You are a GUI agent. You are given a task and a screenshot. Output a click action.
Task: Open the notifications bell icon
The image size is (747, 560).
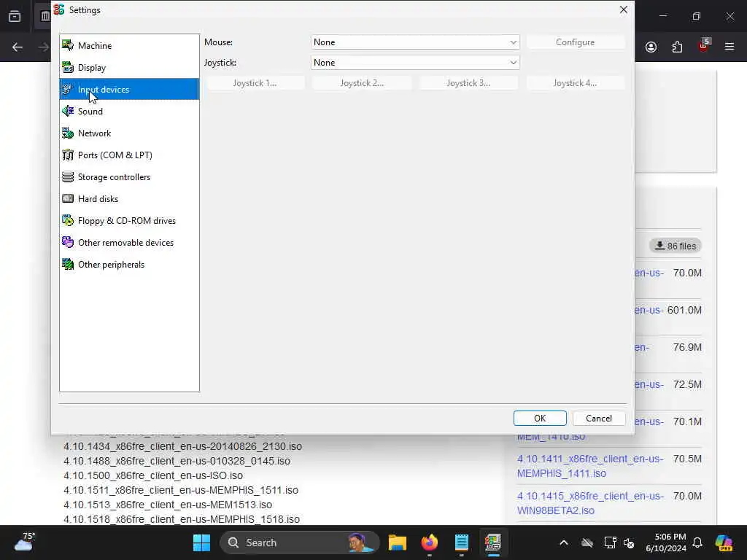(697, 542)
